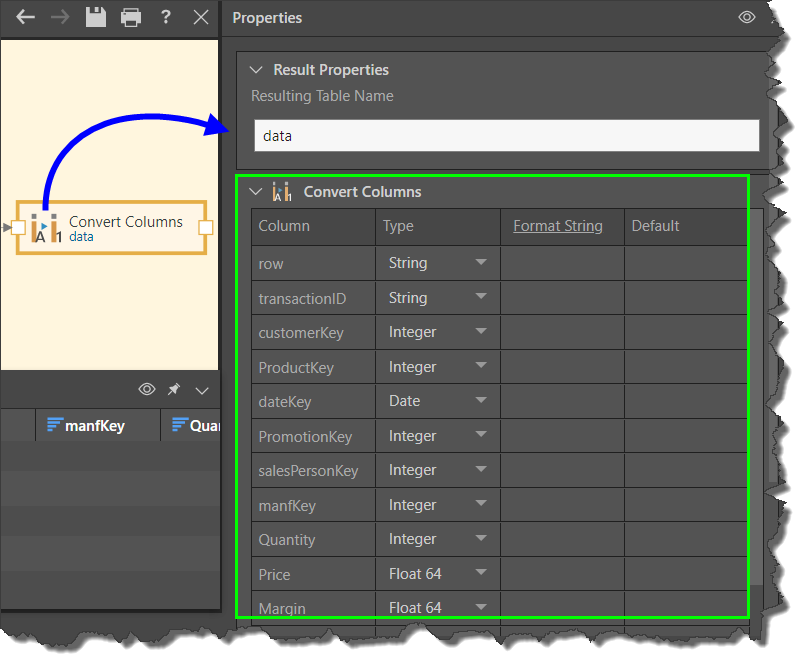Click the Format String cell for dateKey

pyautogui.click(x=562, y=401)
